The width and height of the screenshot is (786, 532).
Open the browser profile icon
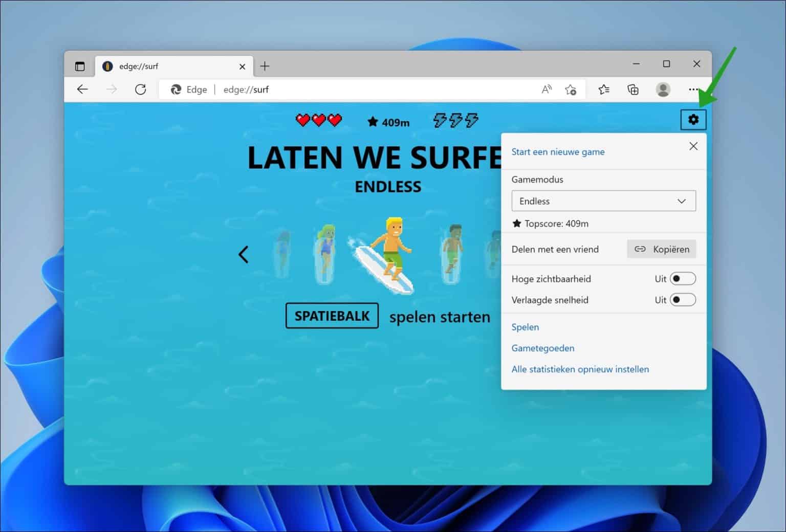click(663, 89)
